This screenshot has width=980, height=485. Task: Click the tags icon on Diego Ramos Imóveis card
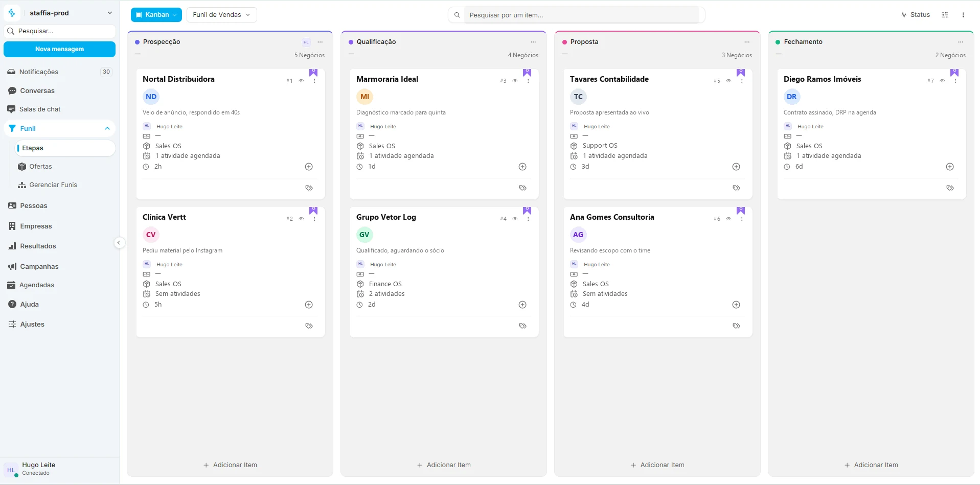point(950,188)
